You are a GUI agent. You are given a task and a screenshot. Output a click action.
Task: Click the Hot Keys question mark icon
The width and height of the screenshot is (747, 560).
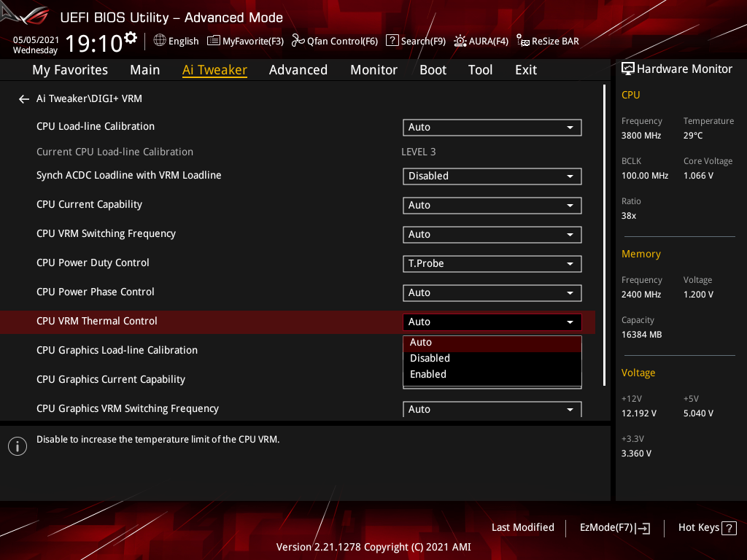click(729, 528)
